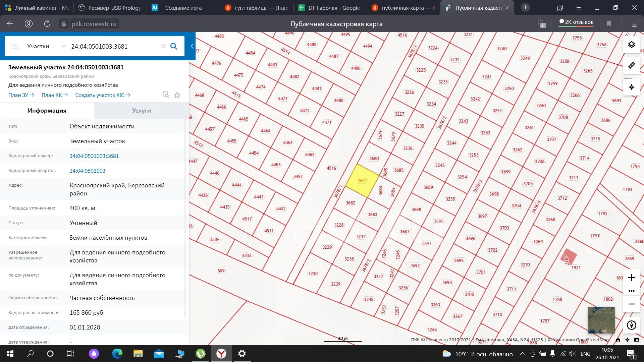Open the more map options ellipsis
Image resolution: width=644 pixels, height=362 pixels.
pos(632,291)
